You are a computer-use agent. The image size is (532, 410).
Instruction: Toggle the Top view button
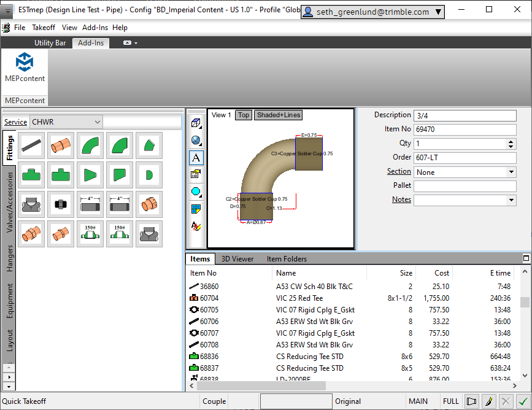244,115
